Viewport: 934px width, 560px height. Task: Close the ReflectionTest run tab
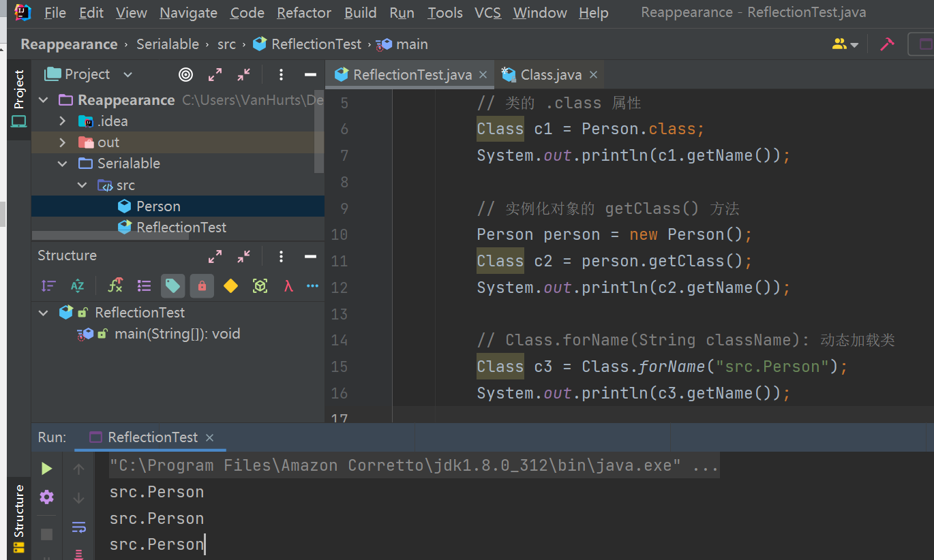[x=210, y=437]
